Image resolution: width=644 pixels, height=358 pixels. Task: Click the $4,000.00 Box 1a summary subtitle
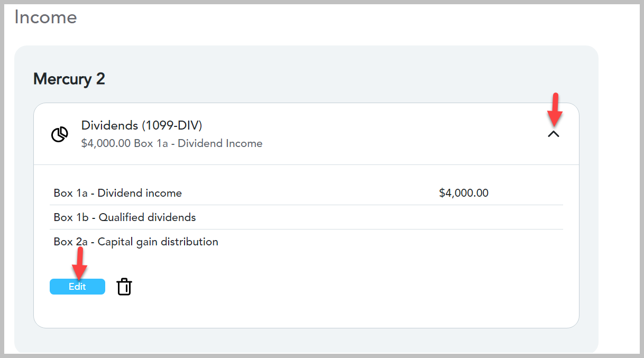pos(172,143)
